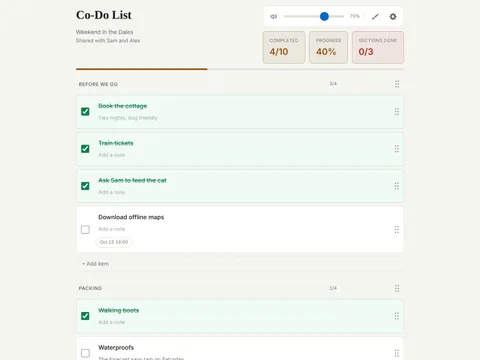
Task: Check off Download offline maps
Action: pos(85,229)
